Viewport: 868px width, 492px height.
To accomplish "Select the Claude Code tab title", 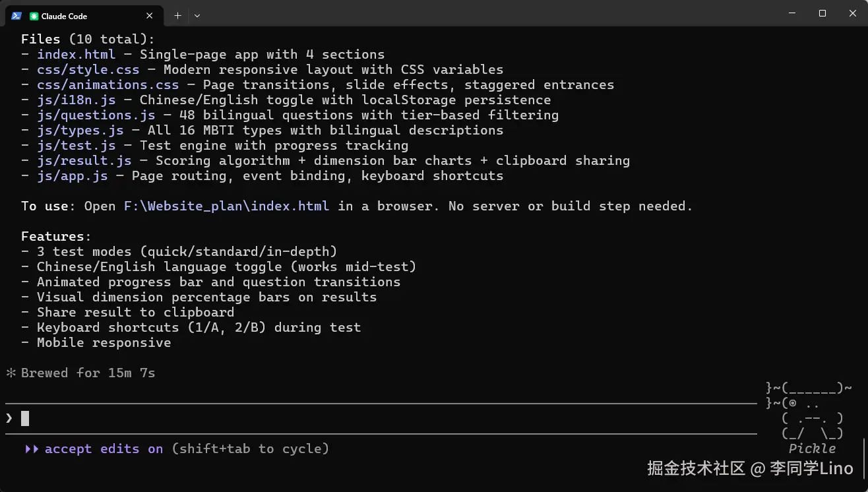I will (x=64, y=16).
